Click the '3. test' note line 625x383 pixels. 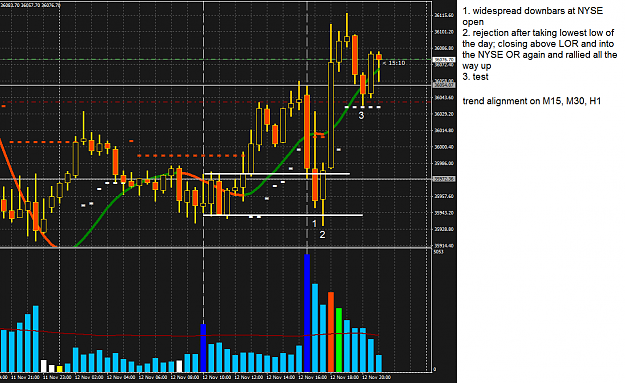click(475, 77)
